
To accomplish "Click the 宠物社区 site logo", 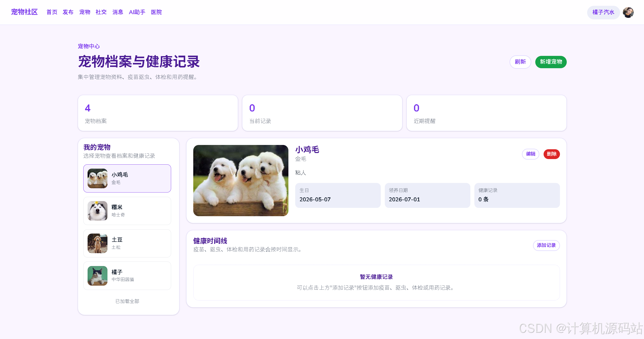I will pos(24,12).
